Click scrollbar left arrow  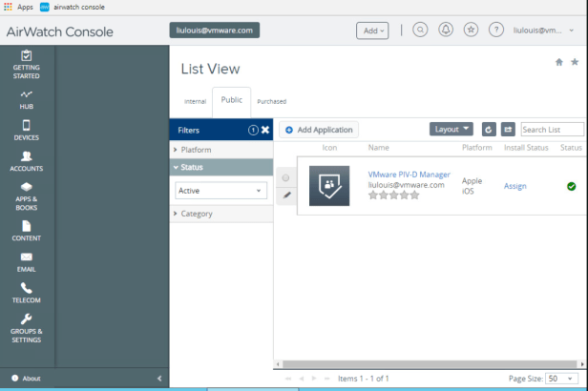[278, 364]
